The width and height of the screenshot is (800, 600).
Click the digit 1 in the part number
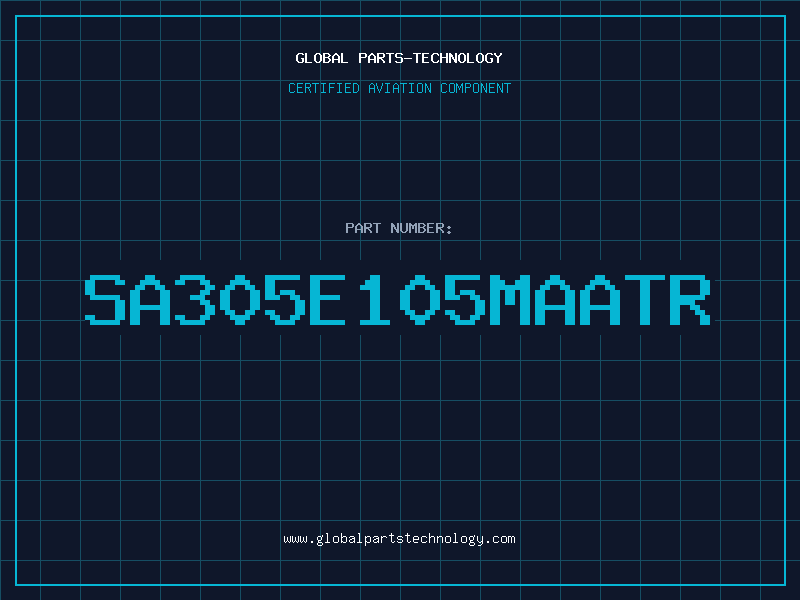[x=376, y=299]
